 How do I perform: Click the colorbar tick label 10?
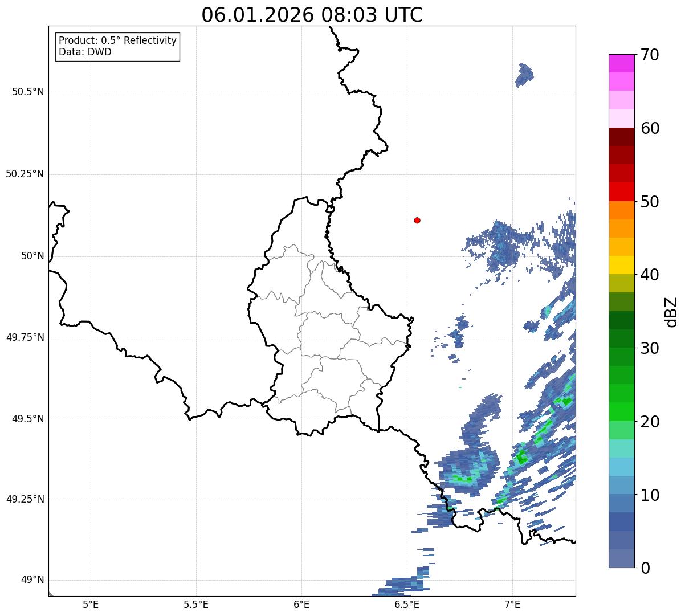(650, 495)
